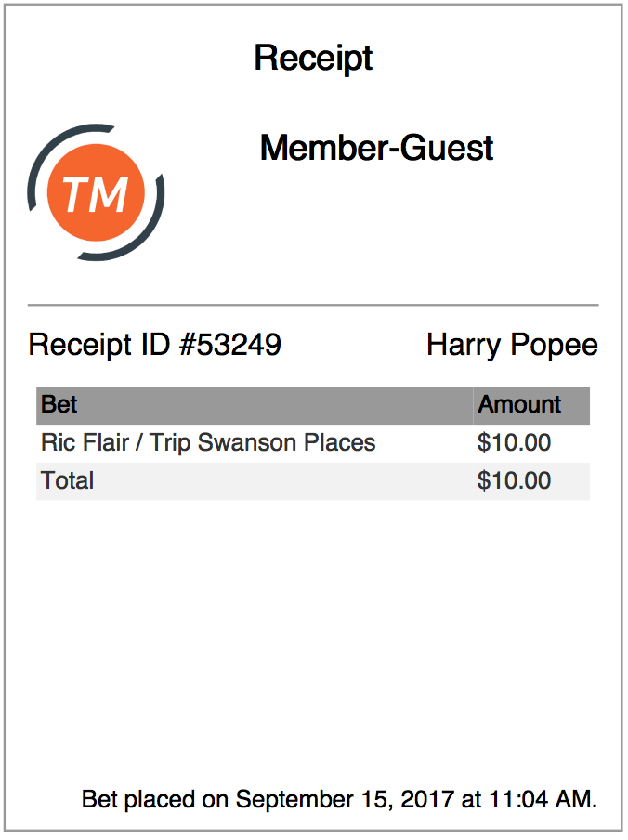Screen dimensions: 628x840
Task: Click the word Places in bet description
Action: (x=340, y=443)
